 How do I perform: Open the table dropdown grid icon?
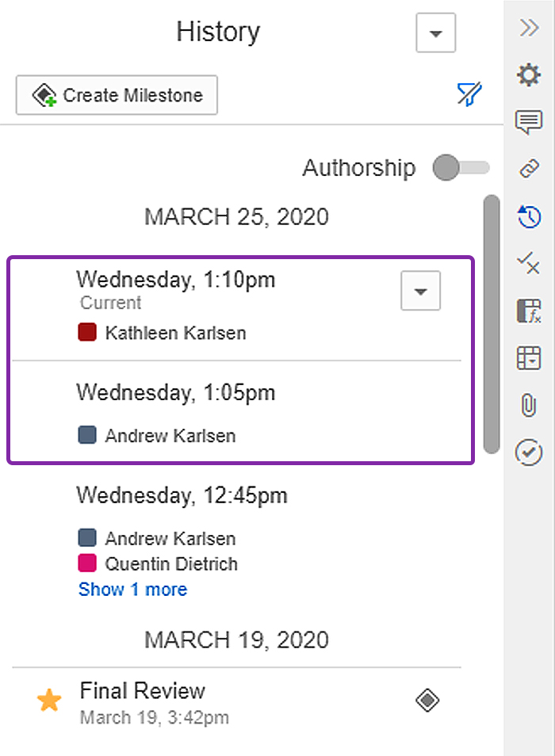coord(529,357)
